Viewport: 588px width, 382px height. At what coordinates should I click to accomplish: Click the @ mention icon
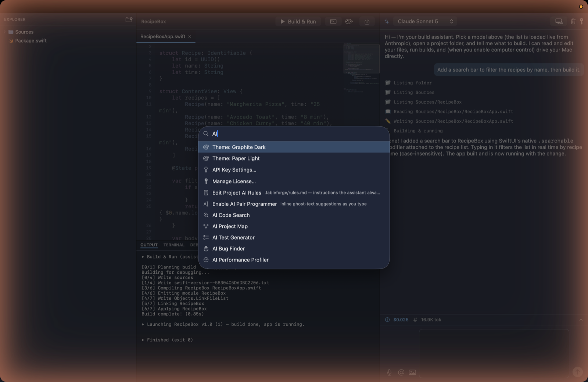(x=401, y=372)
